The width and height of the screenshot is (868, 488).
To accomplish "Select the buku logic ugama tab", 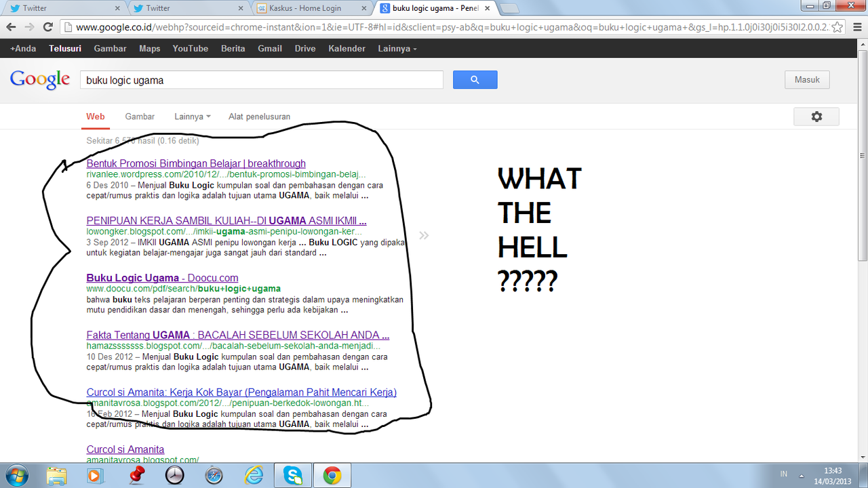I will pyautogui.click(x=436, y=8).
